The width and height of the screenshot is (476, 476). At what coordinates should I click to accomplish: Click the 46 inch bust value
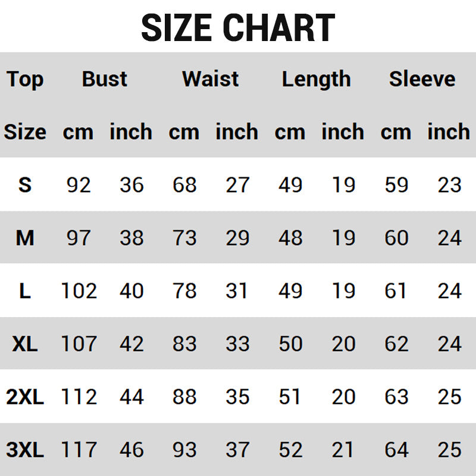pyautogui.click(x=131, y=450)
